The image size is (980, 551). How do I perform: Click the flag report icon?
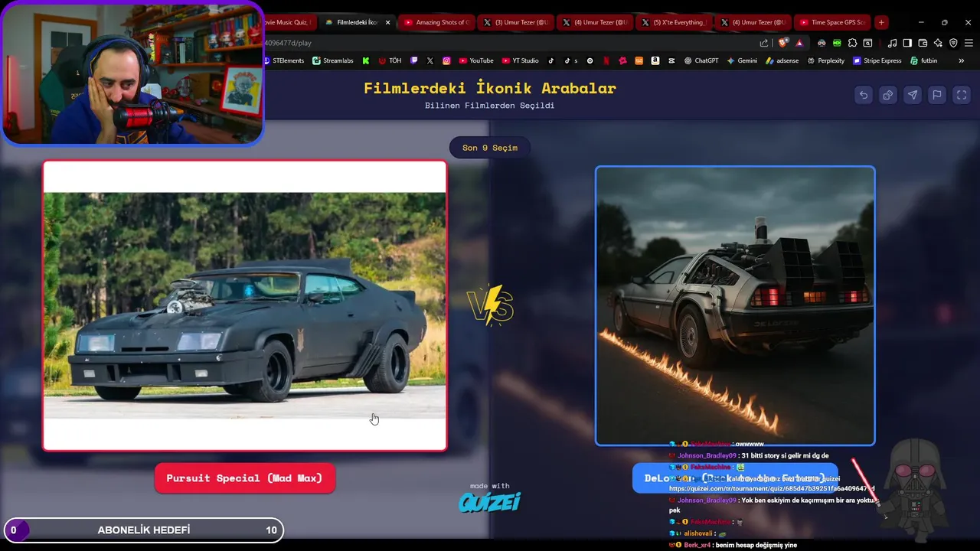click(937, 95)
